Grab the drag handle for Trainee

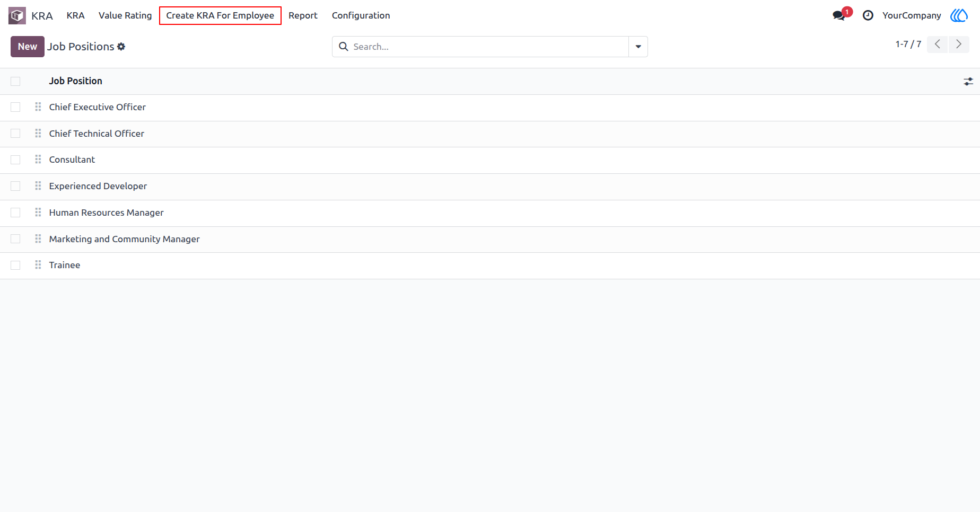(38, 265)
